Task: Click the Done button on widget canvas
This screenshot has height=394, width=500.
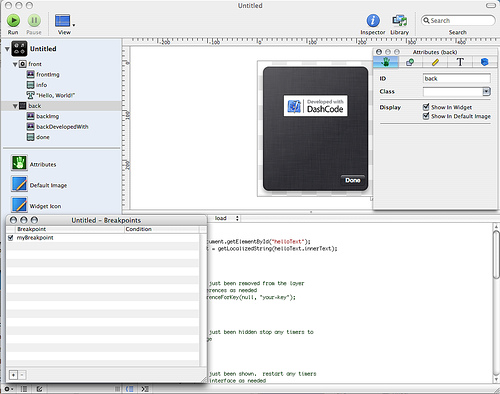Action: point(353,180)
